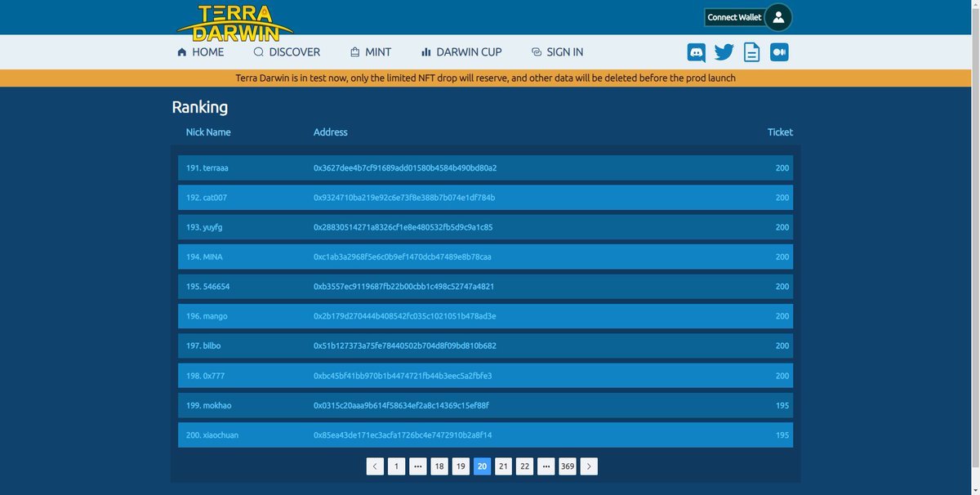Click MINA's address starting 0xc1ab3a

pyautogui.click(x=403, y=256)
